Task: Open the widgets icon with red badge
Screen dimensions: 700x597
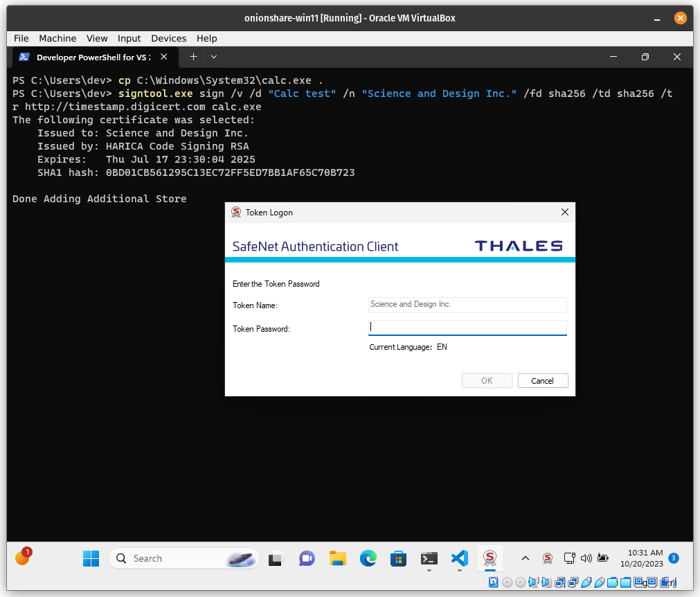Action: tap(23, 557)
